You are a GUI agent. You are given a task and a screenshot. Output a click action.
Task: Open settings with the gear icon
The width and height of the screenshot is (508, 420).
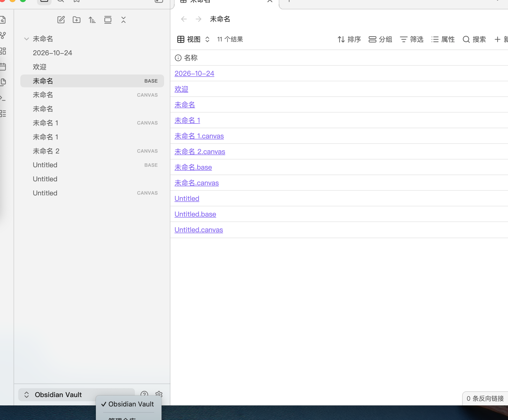click(x=159, y=394)
